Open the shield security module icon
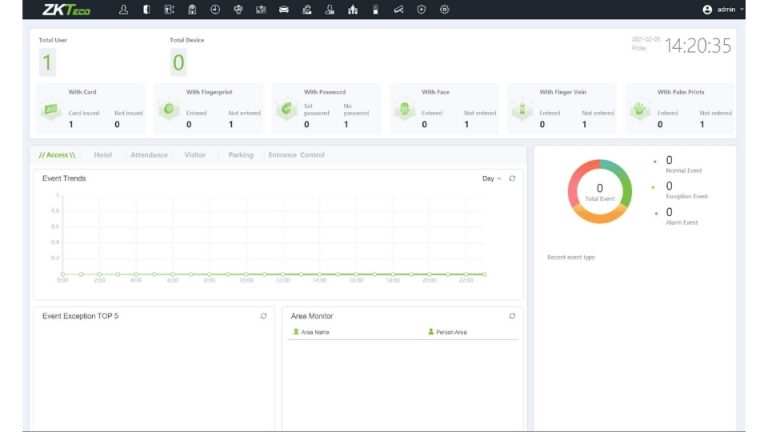Image resolution: width=768 pixels, height=432 pixels. point(421,9)
